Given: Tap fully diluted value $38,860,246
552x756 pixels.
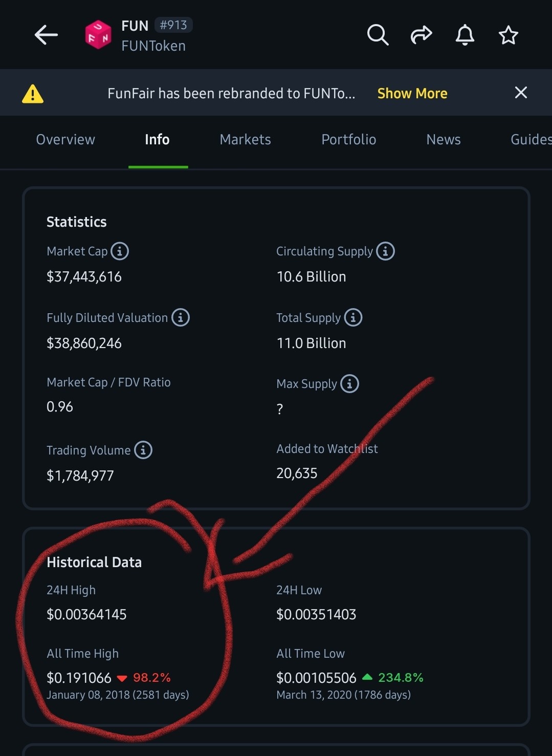Looking at the screenshot, I should [84, 343].
